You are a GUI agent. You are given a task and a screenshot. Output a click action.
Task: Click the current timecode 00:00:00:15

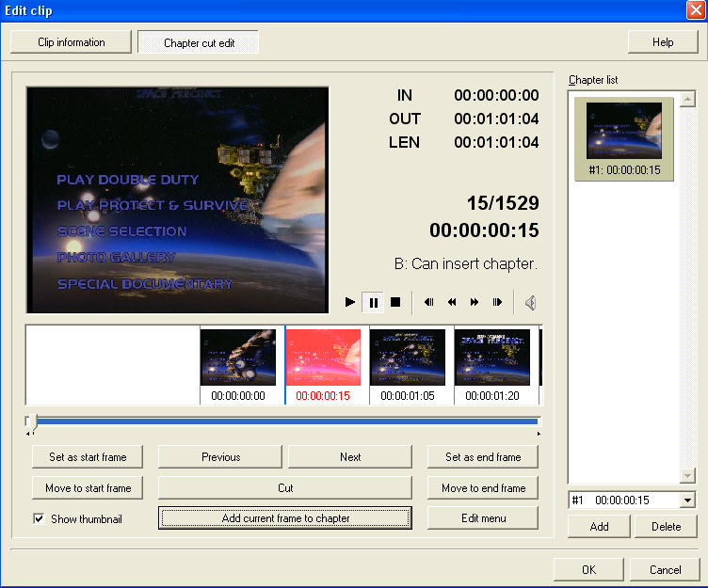pyautogui.click(x=484, y=230)
